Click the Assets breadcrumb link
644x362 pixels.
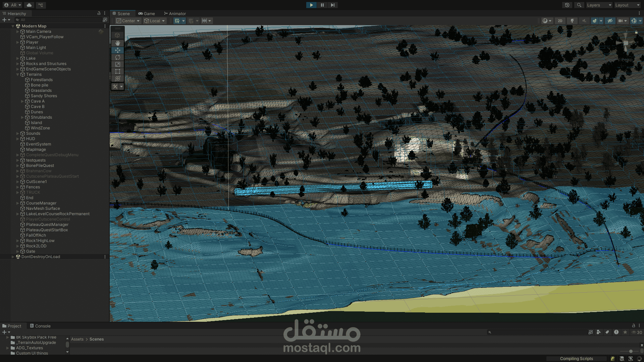tap(77, 339)
